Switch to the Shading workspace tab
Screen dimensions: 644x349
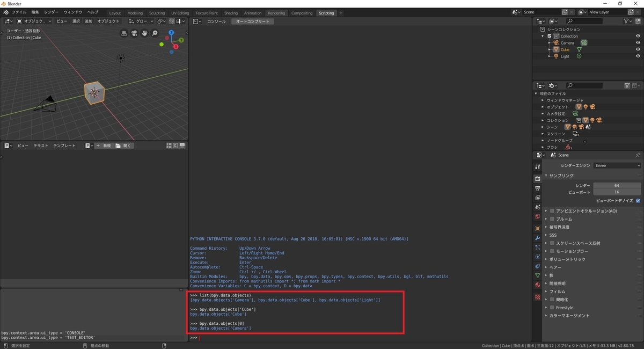point(231,13)
